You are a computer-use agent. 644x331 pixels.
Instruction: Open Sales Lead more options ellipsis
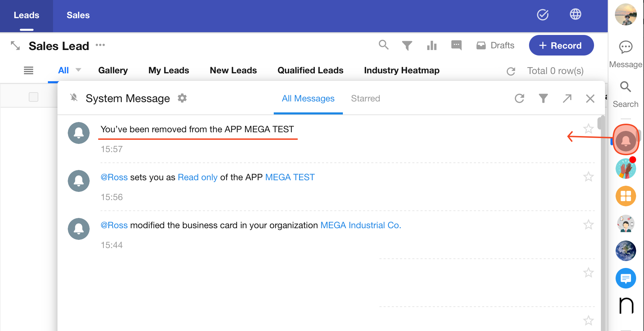click(x=100, y=45)
